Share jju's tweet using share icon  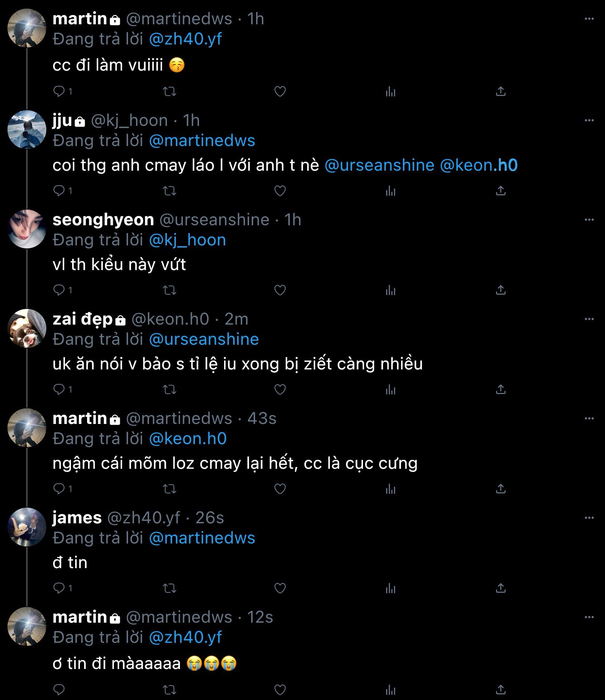pos(500,191)
